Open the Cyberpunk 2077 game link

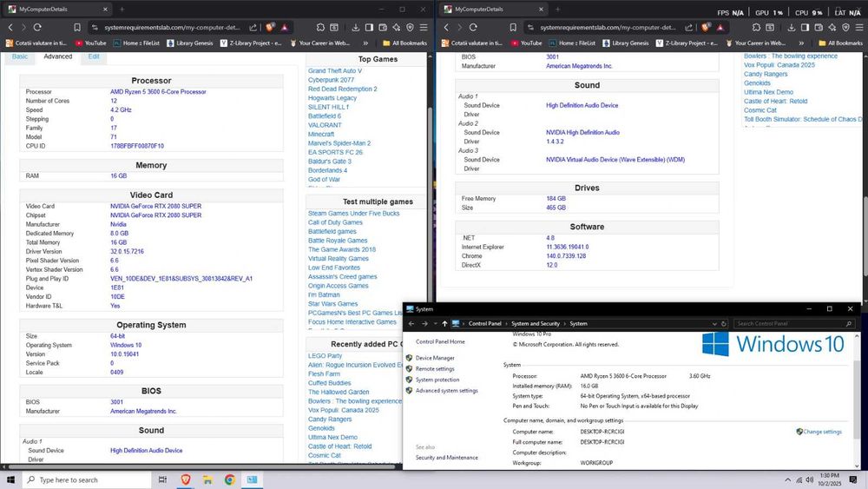pyautogui.click(x=332, y=80)
